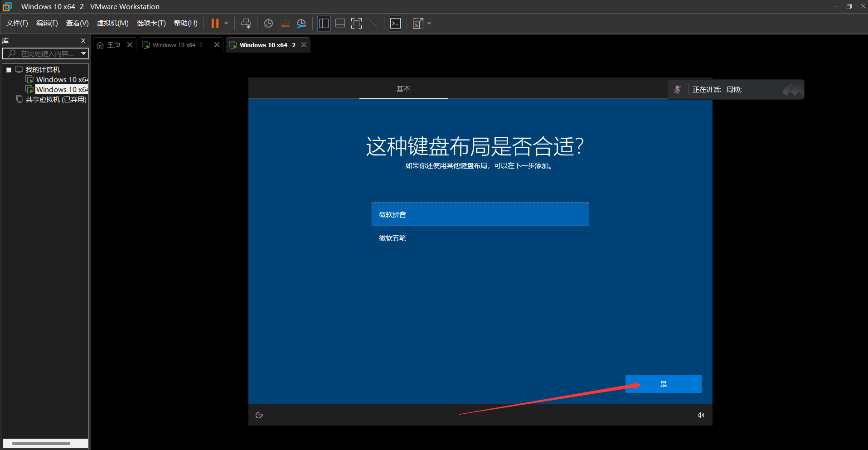Open the 选项卡(T) menu

pyautogui.click(x=151, y=23)
